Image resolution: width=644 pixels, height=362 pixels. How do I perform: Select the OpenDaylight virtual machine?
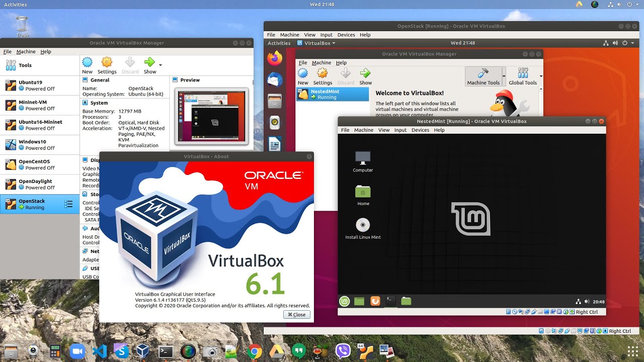[x=40, y=184]
